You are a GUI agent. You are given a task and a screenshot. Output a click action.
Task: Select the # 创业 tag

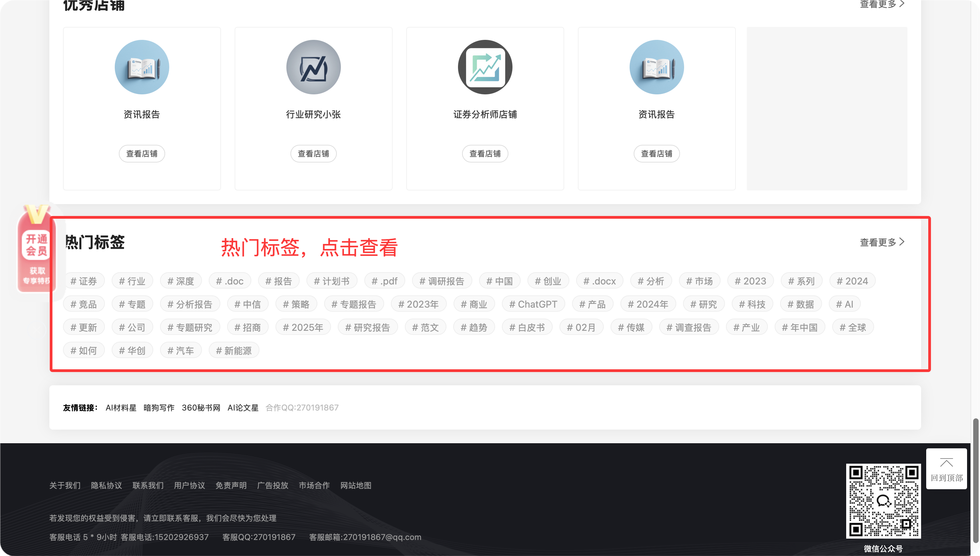[548, 281]
